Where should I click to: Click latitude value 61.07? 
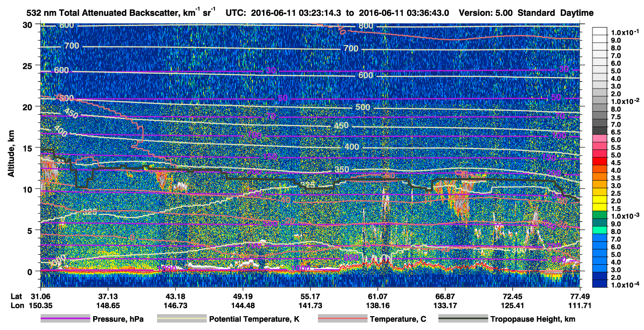point(377,296)
